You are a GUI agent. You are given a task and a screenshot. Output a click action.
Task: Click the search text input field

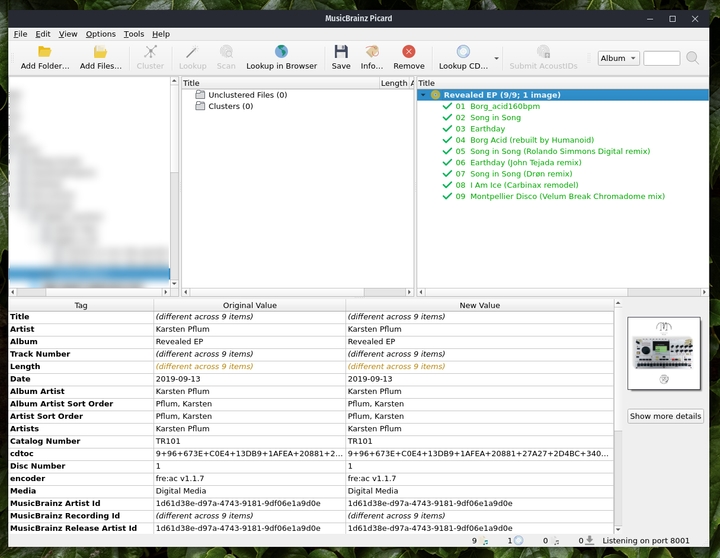(661, 58)
